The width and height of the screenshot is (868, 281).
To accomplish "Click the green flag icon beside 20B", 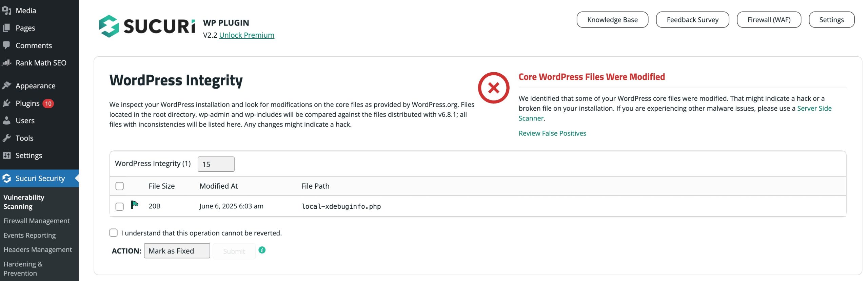I will coord(135,205).
